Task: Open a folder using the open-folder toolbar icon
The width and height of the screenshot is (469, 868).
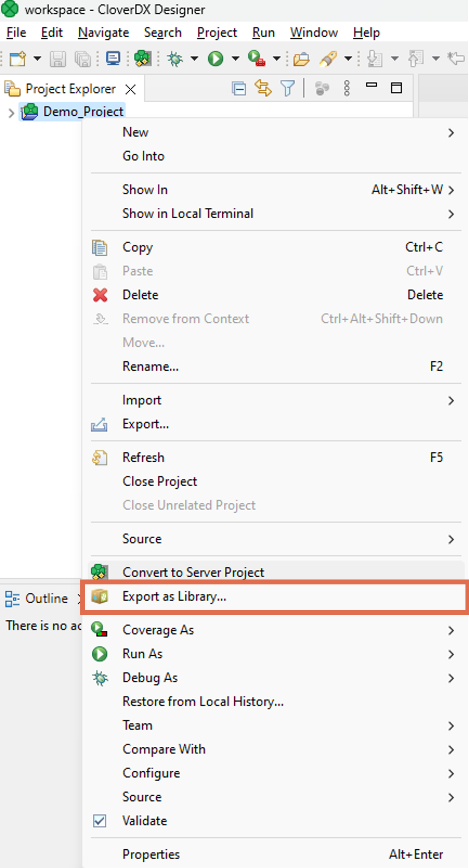Action: tap(302, 59)
